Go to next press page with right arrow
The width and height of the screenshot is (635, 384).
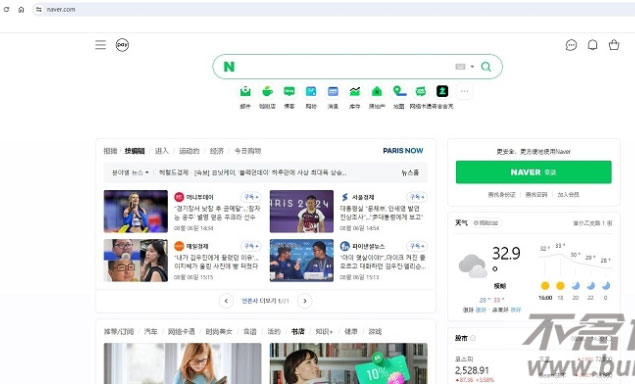[x=305, y=301]
